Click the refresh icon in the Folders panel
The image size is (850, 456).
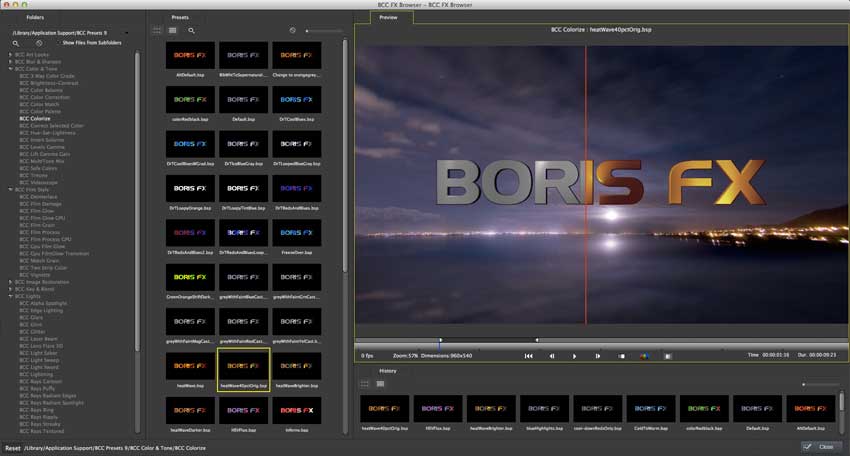pyautogui.click(x=39, y=43)
